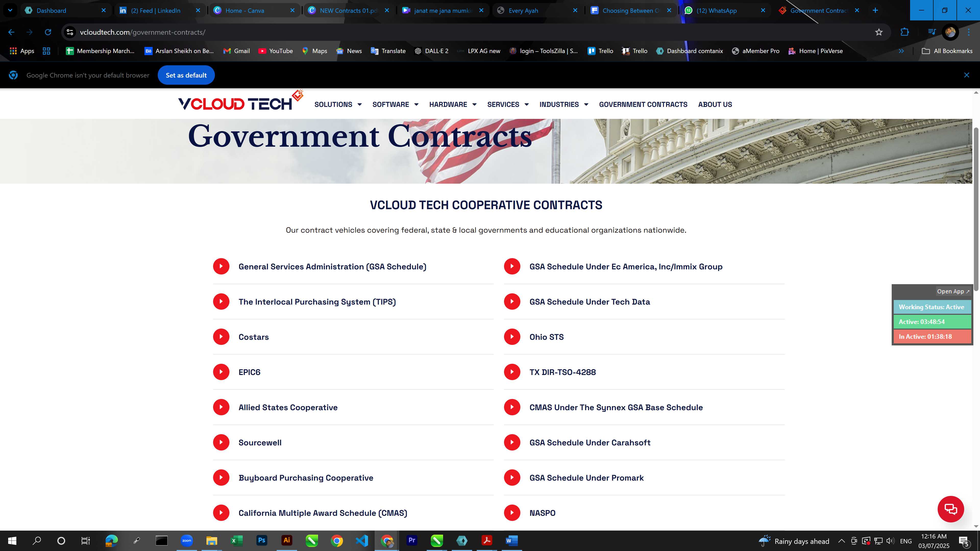Click the play icon beside NASPO
The image size is (980, 551).
[512, 512]
